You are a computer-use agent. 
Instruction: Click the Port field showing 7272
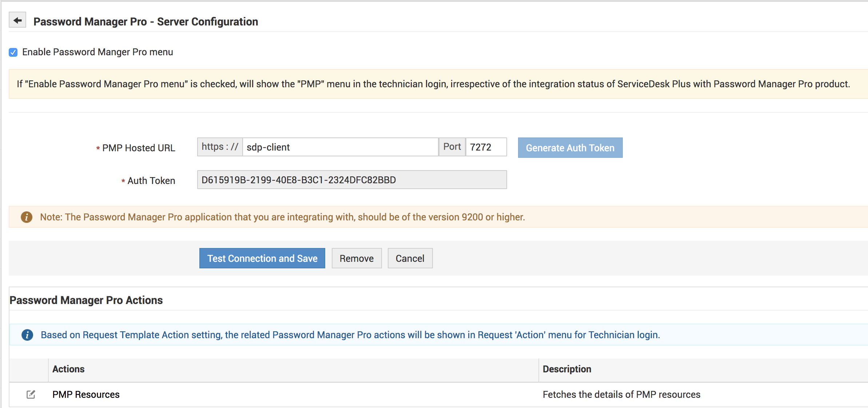click(486, 147)
